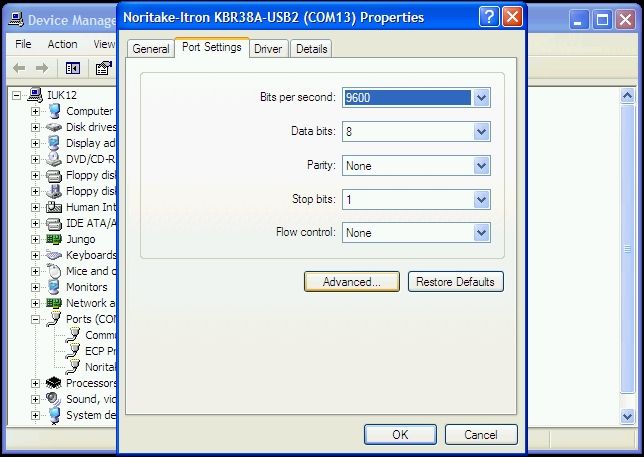Open the View menu in Device Manager
Image resolution: width=644 pixels, height=457 pixels.
click(x=104, y=44)
